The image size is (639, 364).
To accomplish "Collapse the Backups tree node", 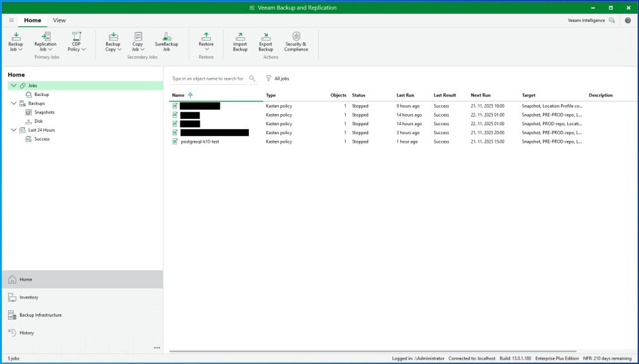I will coord(14,103).
